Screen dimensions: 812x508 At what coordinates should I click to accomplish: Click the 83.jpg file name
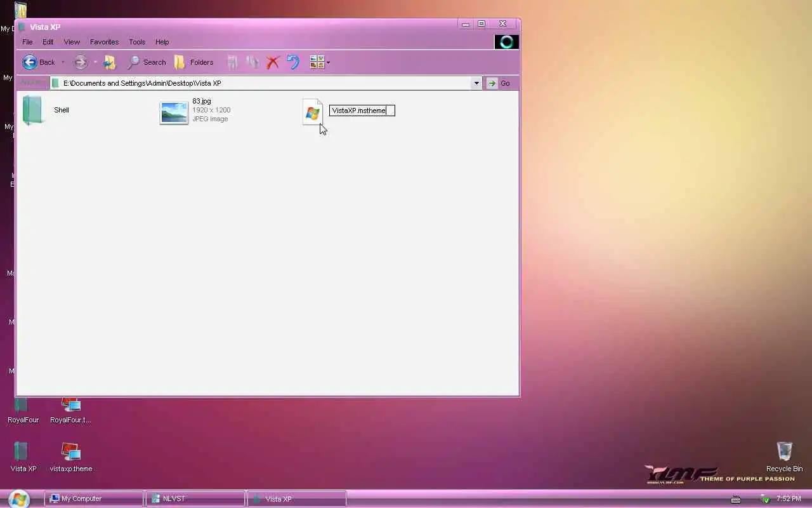(202, 101)
